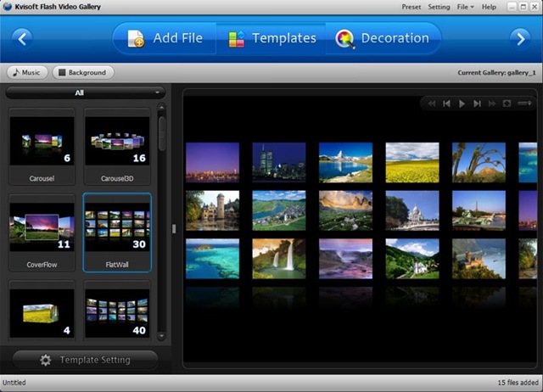543x392 pixels.
Task: Open the Decoration step
Action: [x=383, y=38]
